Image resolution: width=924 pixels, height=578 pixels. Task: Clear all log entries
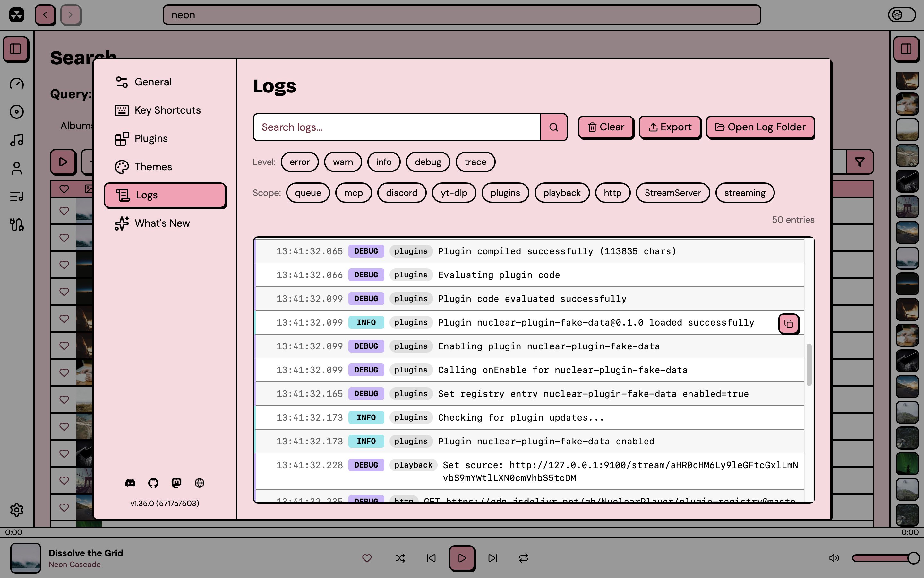pos(606,127)
